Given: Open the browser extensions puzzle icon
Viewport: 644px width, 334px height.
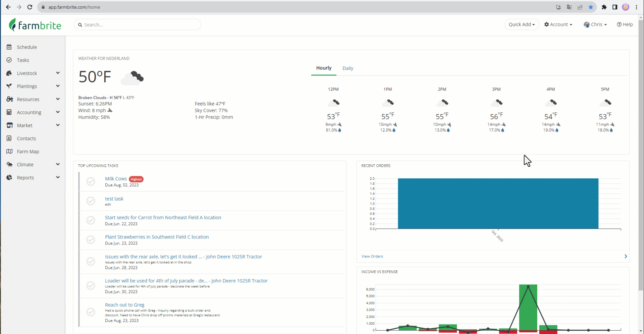Looking at the screenshot, I should (x=604, y=7).
